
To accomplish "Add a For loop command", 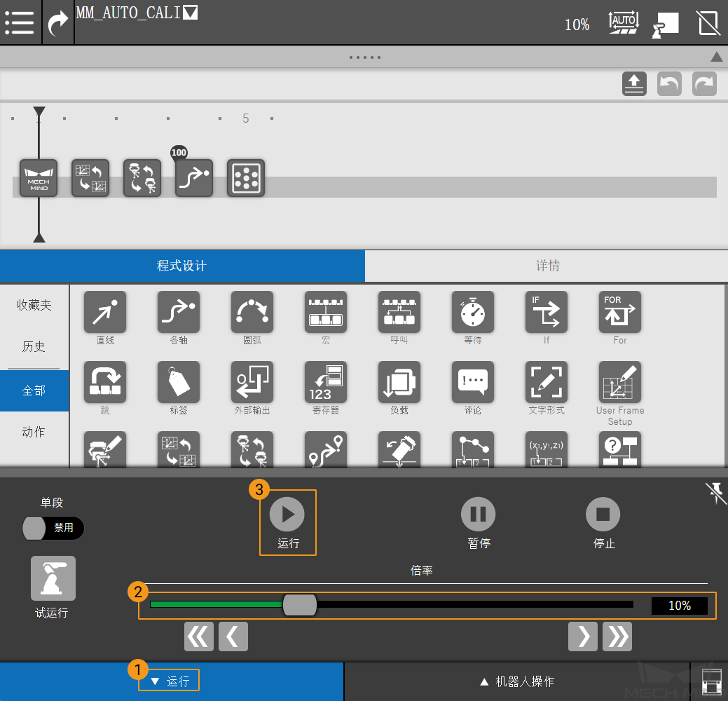I will (x=620, y=312).
